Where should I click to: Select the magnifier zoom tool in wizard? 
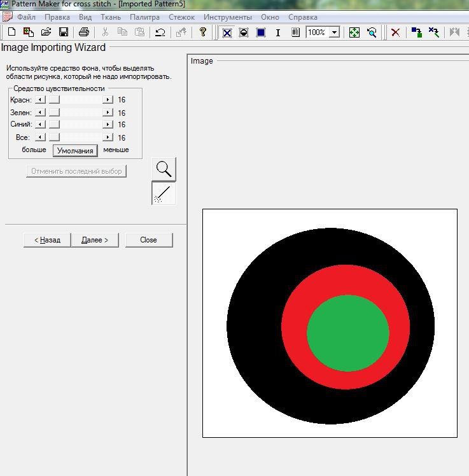[164, 169]
